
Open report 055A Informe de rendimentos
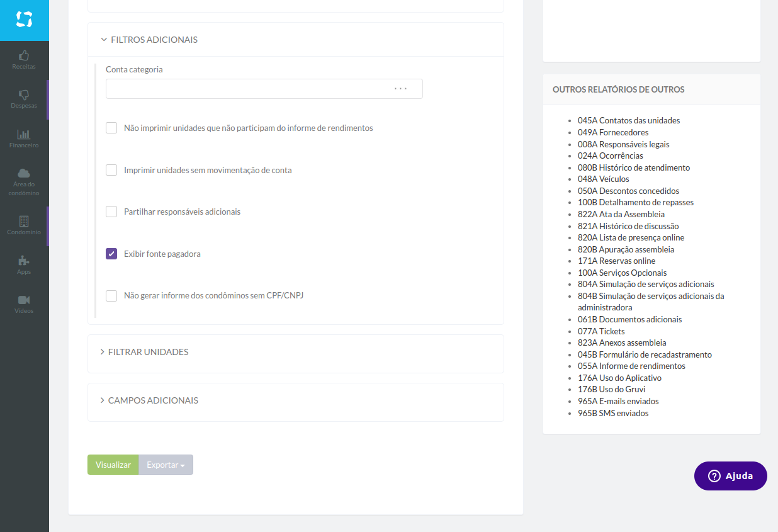tap(631, 366)
